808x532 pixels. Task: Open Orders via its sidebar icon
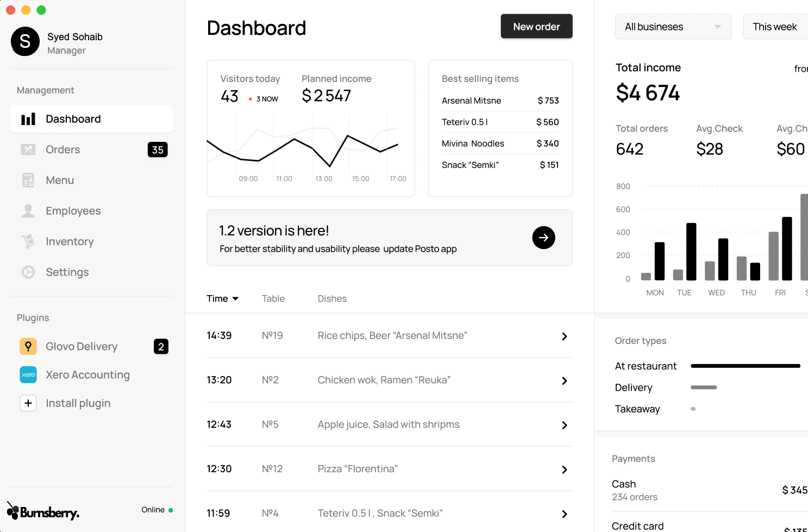tap(28, 149)
